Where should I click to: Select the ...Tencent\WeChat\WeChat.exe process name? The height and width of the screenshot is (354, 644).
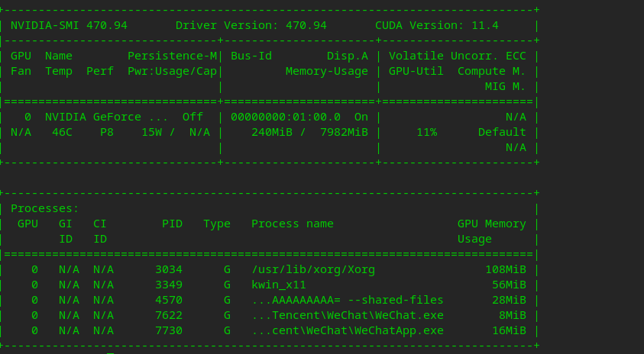(348, 315)
